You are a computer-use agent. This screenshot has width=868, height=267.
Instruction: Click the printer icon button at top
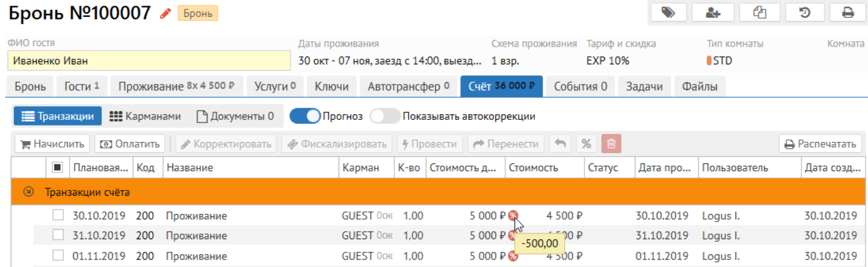pos(848,12)
